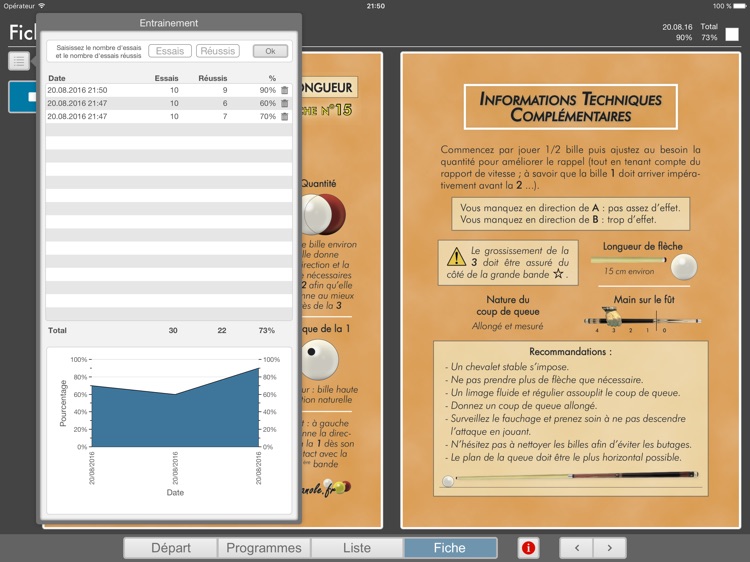Image resolution: width=750 pixels, height=562 pixels.
Task: Tap the cue ball attack point illustration
Action: click(x=320, y=360)
